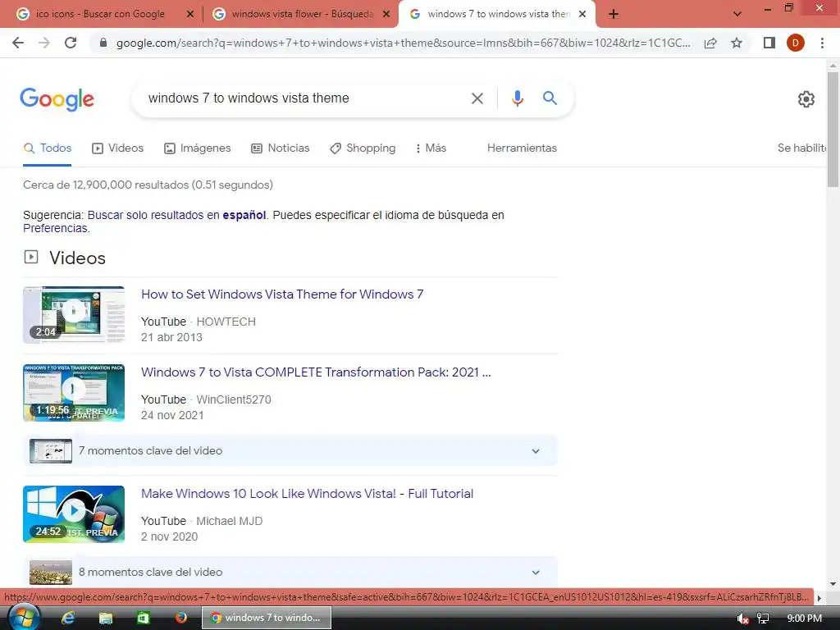This screenshot has height=630, width=840.
Task: Click the network tray icon
Action: pyautogui.click(x=763, y=619)
